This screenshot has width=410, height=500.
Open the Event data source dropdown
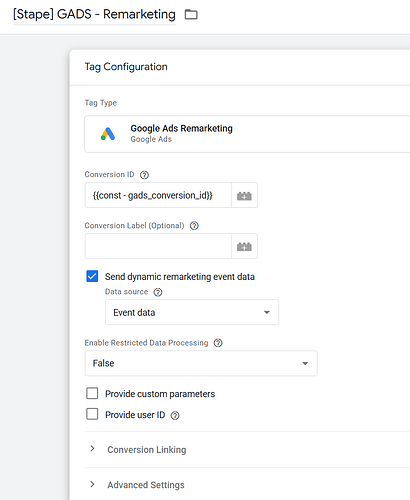[192, 312]
